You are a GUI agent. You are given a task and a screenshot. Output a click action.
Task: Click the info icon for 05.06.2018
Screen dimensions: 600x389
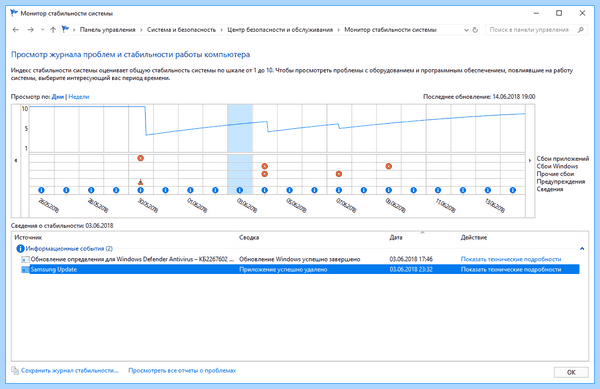[x=289, y=190]
